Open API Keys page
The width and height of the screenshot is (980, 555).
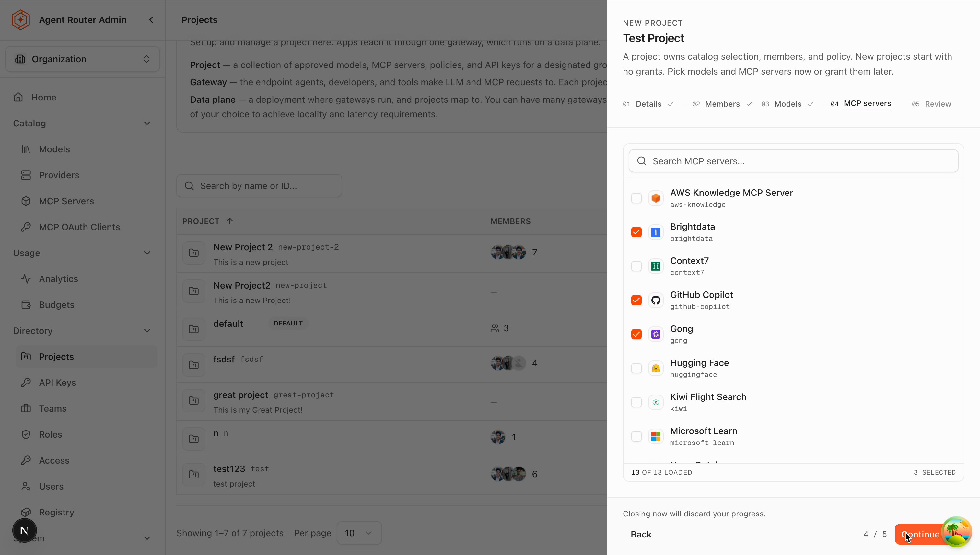[x=58, y=382]
